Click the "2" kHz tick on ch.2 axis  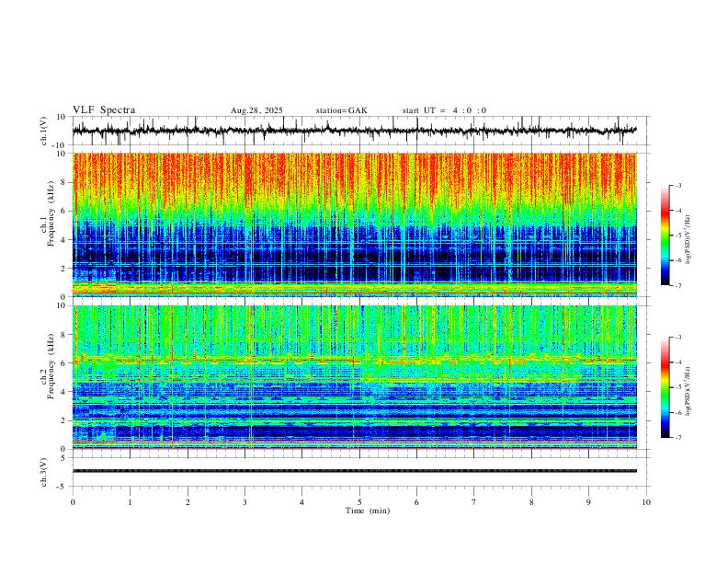coord(65,420)
